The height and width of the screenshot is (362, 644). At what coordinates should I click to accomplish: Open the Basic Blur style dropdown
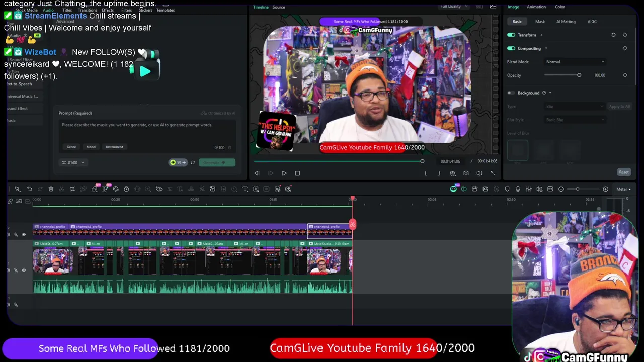point(575,120)
